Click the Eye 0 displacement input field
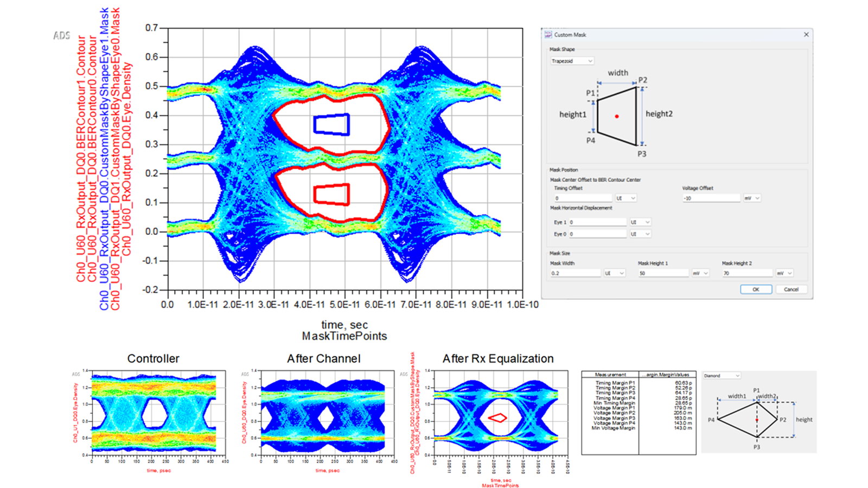868x488 pixels. click(597, 234)
